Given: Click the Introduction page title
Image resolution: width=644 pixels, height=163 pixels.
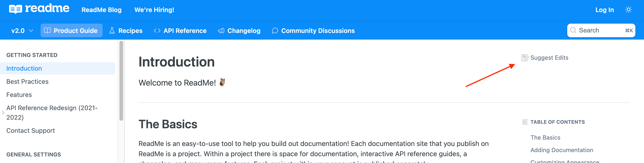Looking at the screenshot, I should (x=176, y=62).
